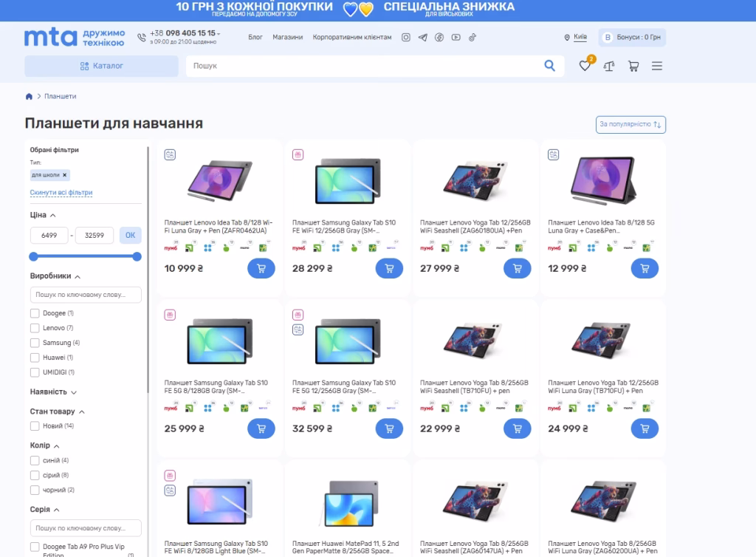
Task: Open 'Корпоративним клієнтам' page
Action: point(352,37)
